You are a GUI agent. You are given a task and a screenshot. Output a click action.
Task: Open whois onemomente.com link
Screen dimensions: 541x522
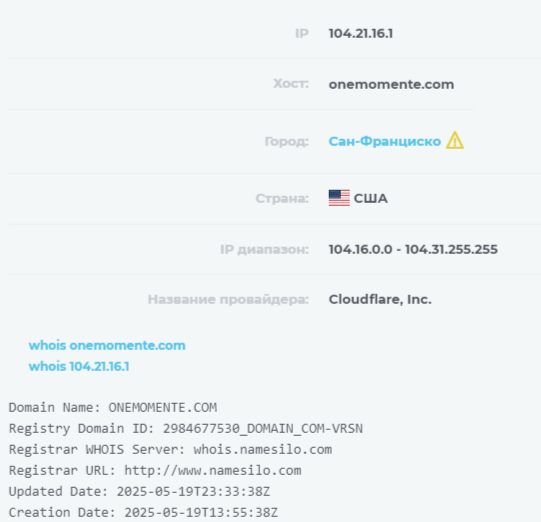[x=107, y=345]
